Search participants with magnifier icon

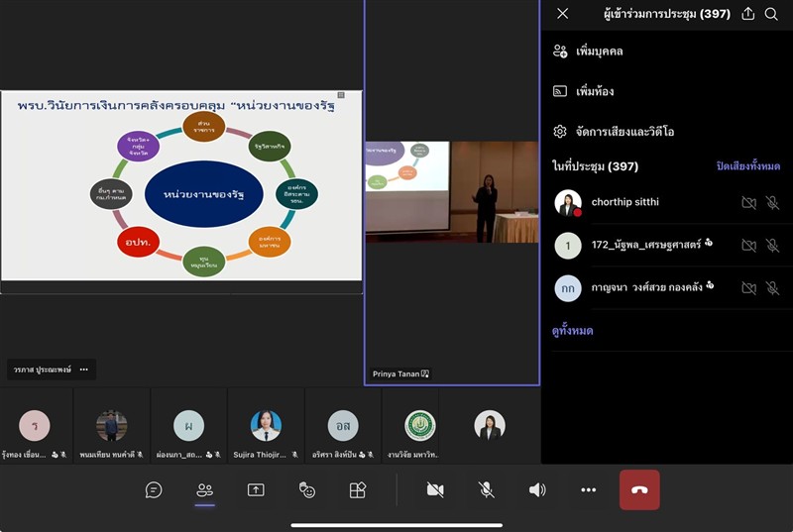pos(771,14)
